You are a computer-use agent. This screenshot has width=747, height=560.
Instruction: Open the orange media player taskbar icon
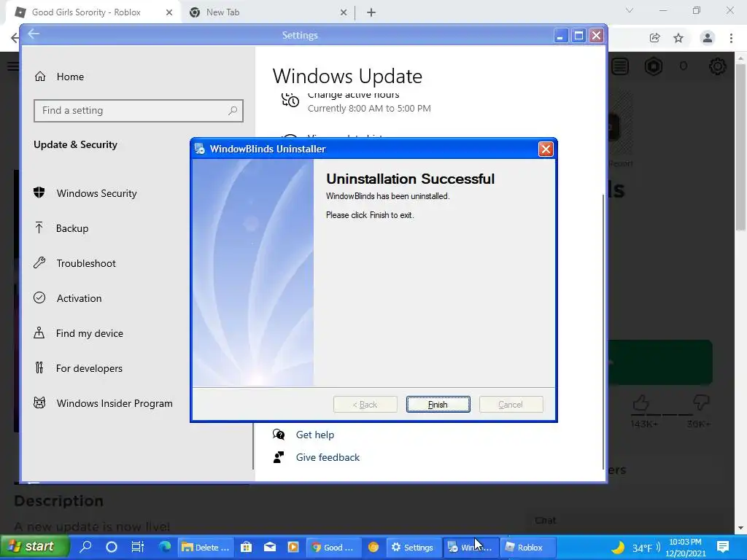(293, 547)
